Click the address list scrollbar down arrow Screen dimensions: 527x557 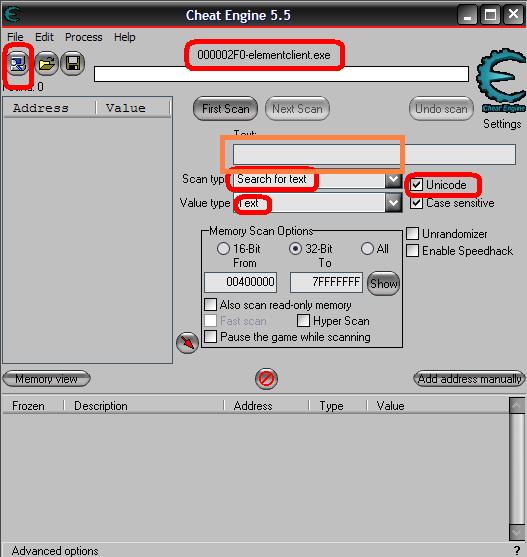(x=517, y=532)
